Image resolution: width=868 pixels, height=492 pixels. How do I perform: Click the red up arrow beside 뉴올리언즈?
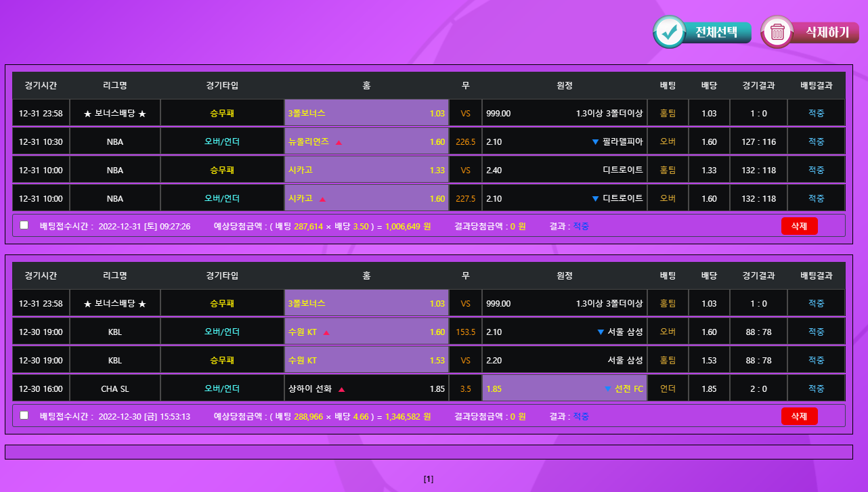tap(339, 142)
